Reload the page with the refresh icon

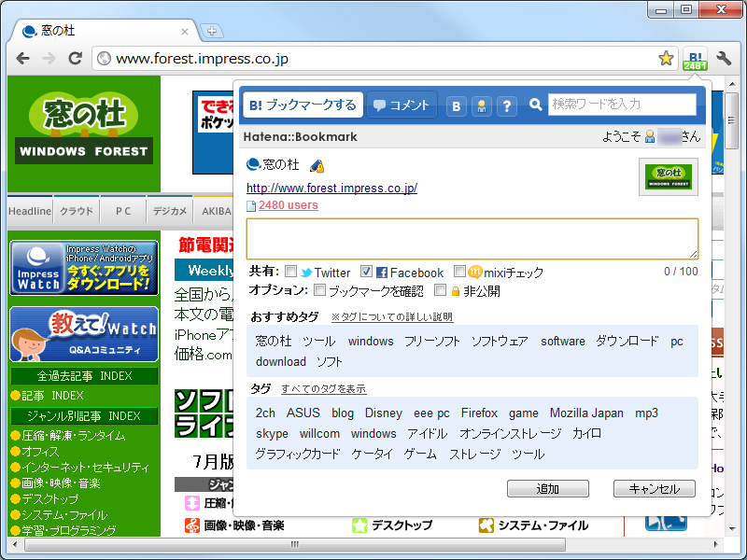pos(77,58)
